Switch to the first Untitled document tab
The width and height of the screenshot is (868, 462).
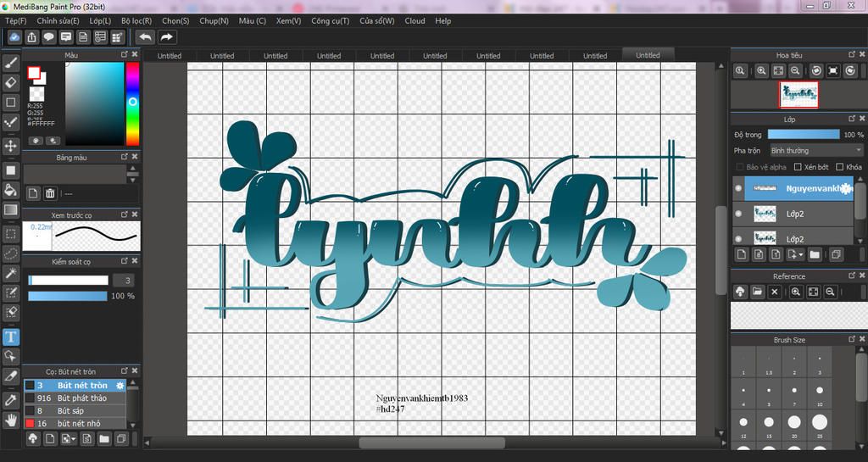(x=170, y=56)
